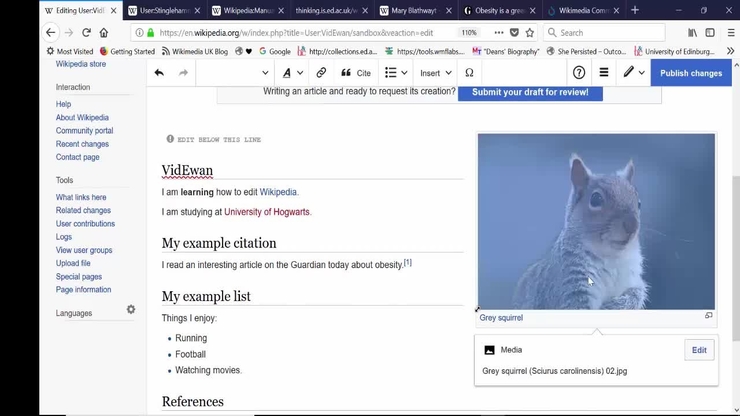View Recent changes in sidebar
Image resolution: width=740 pixels, height=416 pixels.
point(82,144)
